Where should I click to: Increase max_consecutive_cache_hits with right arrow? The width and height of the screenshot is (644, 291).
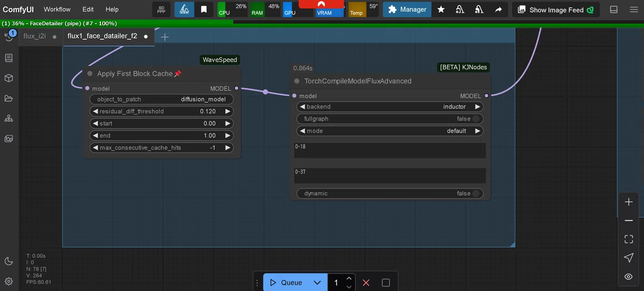point(228,148)
